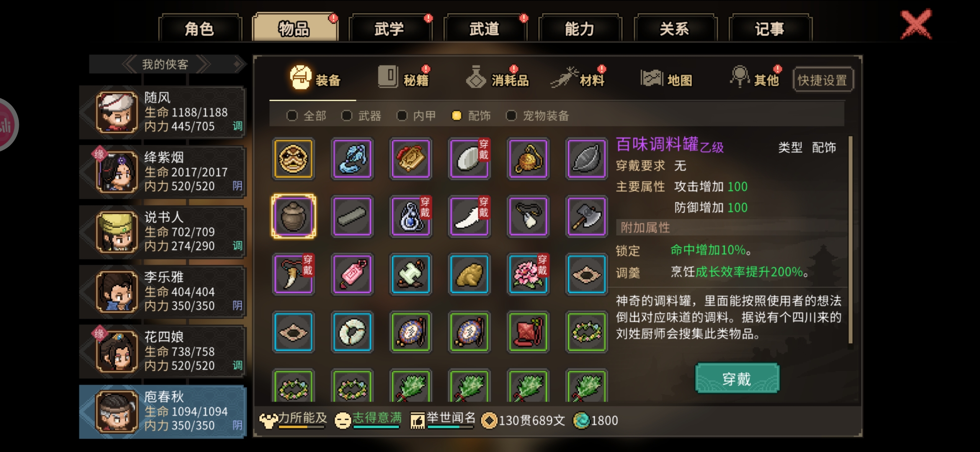The image size is (980, 452).
Task: Pick the jade ring accessory item
Action: [x=352, y=332]
